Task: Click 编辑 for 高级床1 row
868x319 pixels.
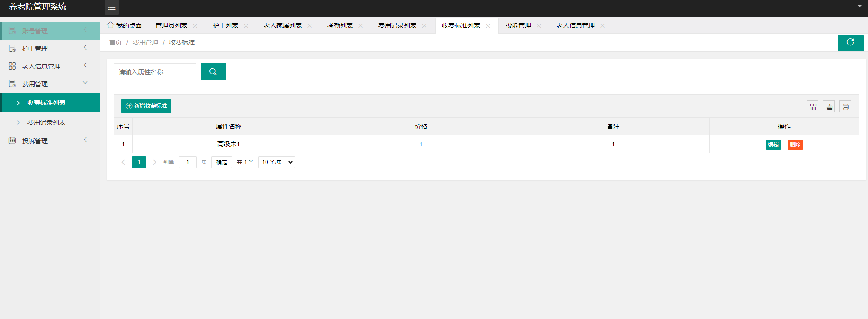Action: tap(773, 145)
